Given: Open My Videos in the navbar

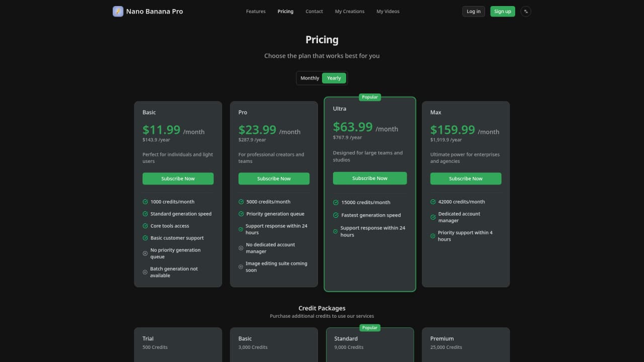Looking at the screenshot, I should (388, 11).
